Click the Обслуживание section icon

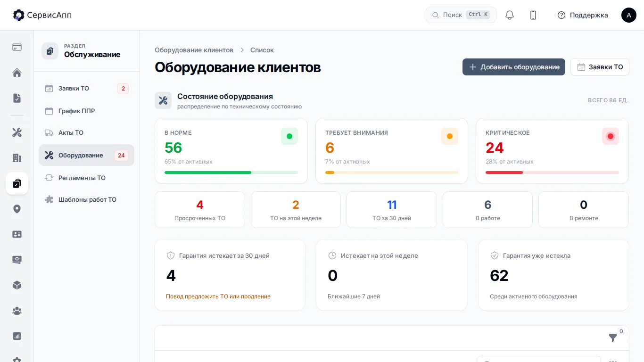[x=50, y=51]
